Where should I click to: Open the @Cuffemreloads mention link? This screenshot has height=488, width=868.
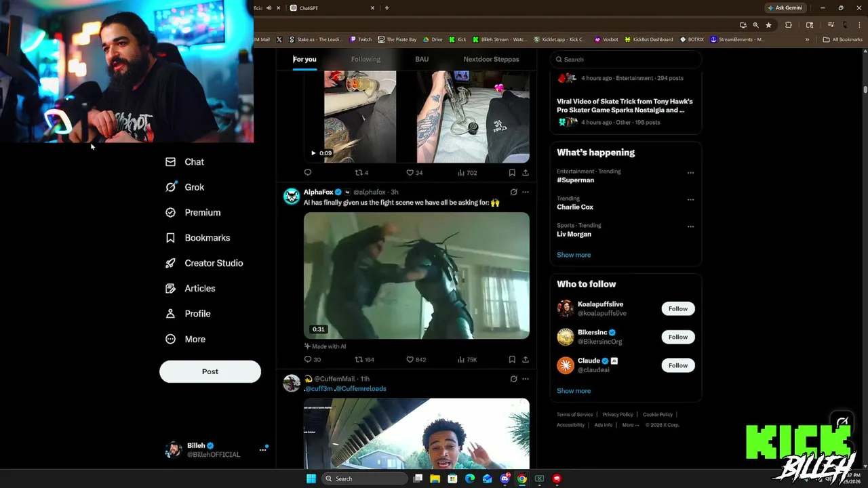(x=361, y=388)
